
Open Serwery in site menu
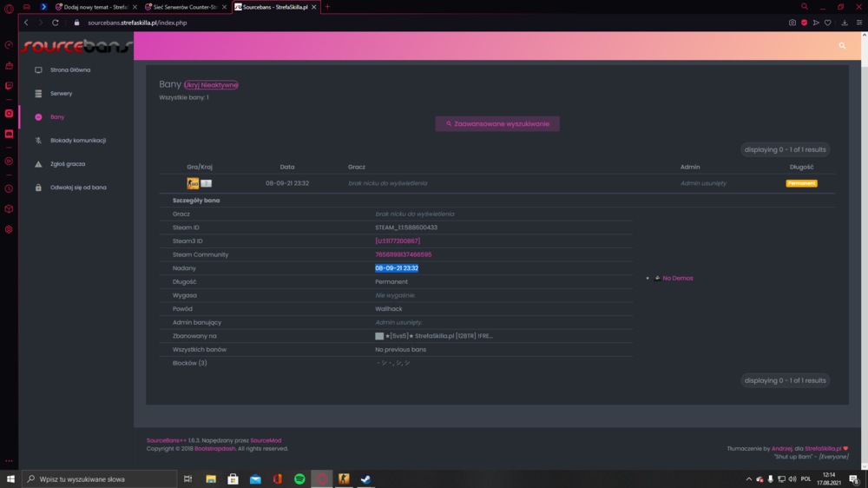coord(61,94)
